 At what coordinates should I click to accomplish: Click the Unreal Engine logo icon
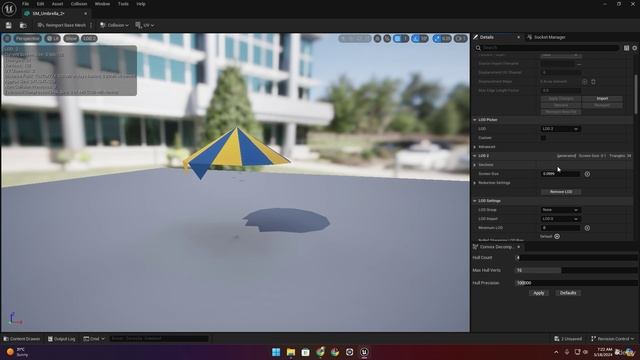[x=9, y=9]
